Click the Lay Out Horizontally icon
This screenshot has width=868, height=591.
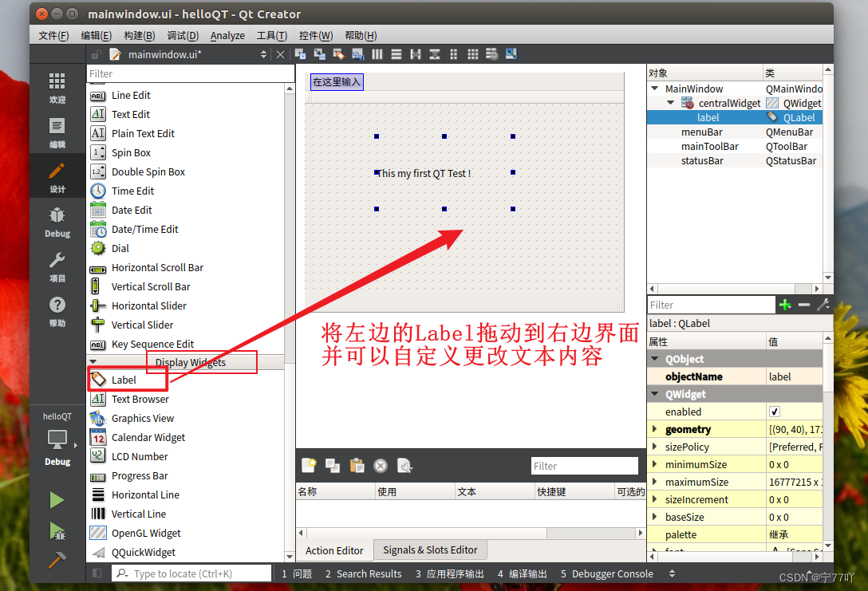tap(377, 54)
